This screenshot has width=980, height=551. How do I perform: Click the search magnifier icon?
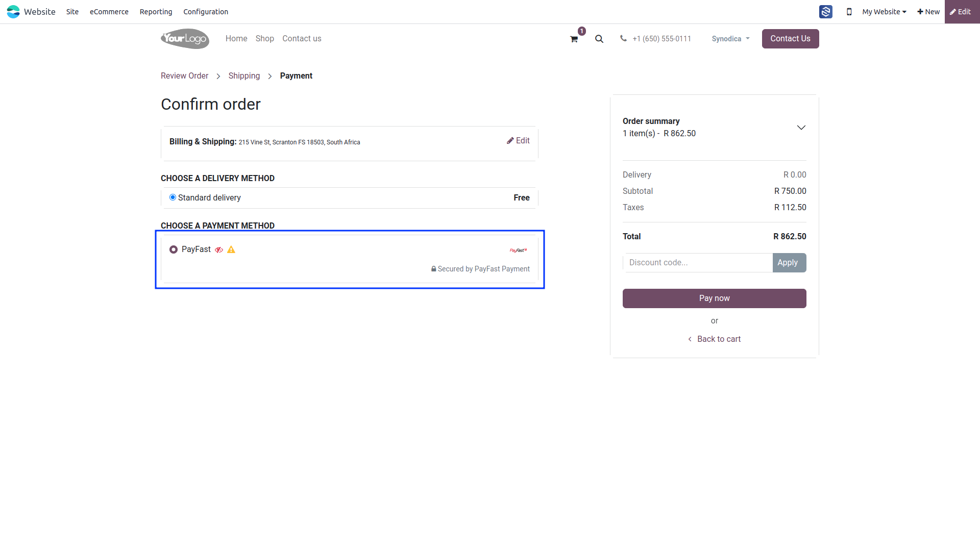click(x=599, y=39)
